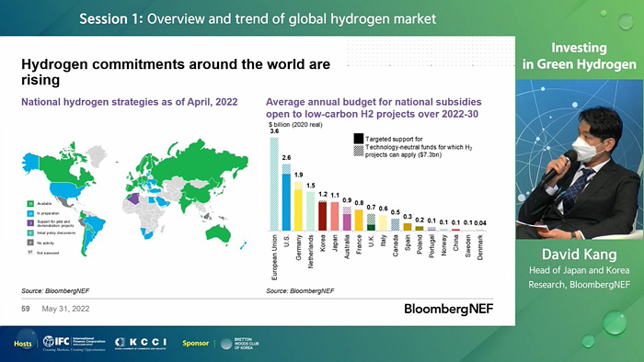Click the black 'Targeted support' legend swatch
This screenshot has height=362, width=644.
(359, 139)
